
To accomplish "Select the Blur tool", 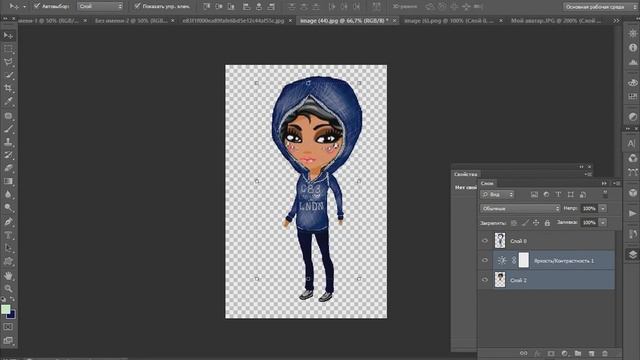I will pos(8,194).
